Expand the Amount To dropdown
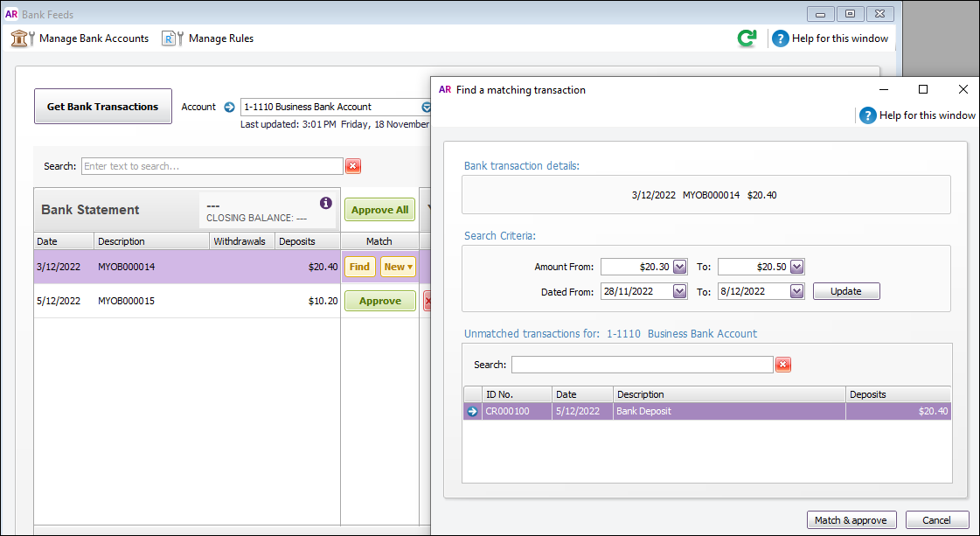Viewport: 980px width, 536px height. [796, 267]
